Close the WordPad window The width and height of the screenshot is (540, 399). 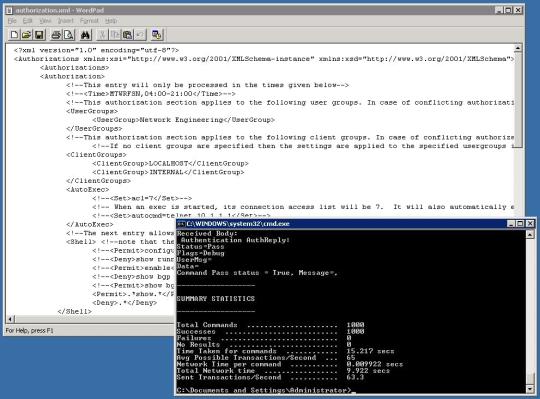[518, 10]
